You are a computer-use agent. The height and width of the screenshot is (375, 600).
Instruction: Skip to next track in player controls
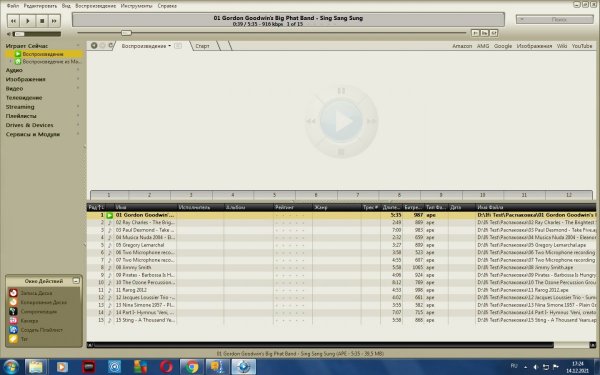[55, 21]
